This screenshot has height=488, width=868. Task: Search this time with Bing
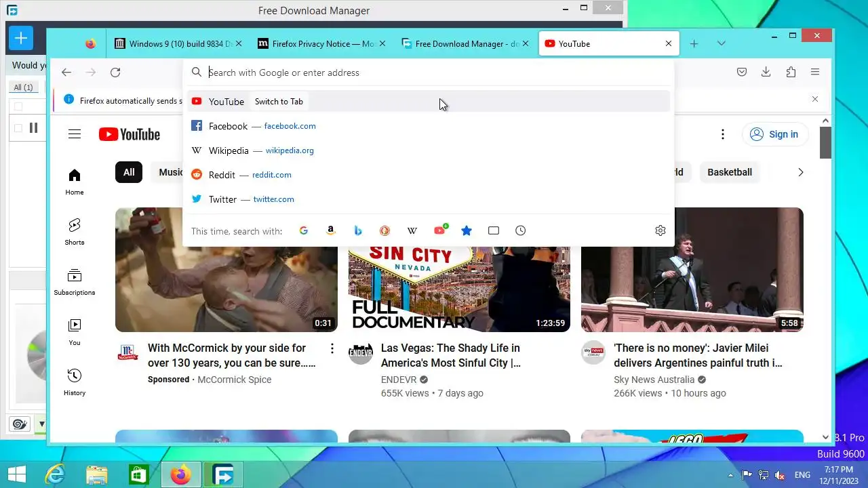[358, 230]
